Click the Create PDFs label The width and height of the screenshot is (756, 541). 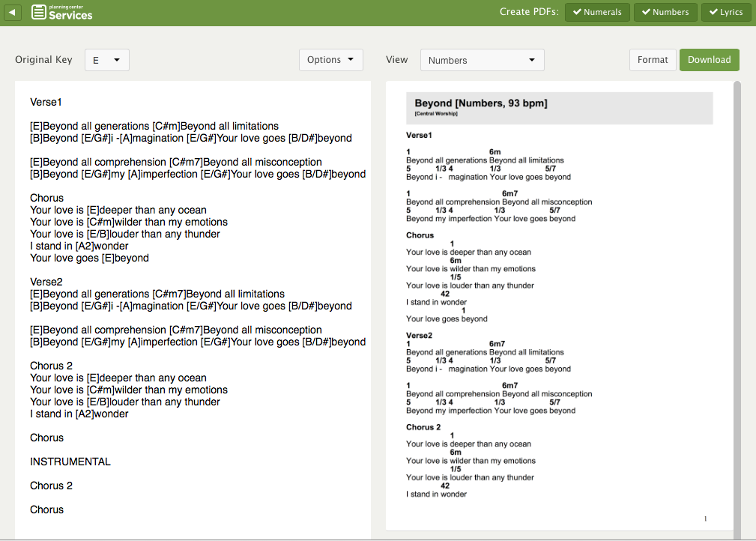point(529,12)
